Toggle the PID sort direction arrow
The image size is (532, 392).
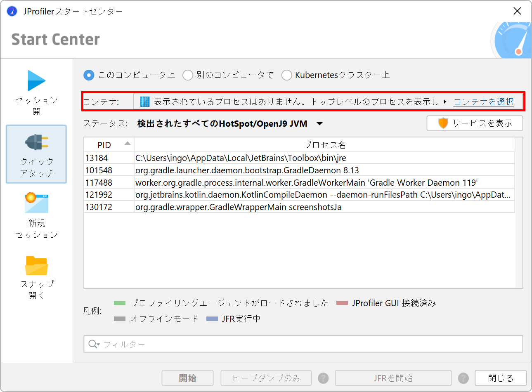(128, 143)
